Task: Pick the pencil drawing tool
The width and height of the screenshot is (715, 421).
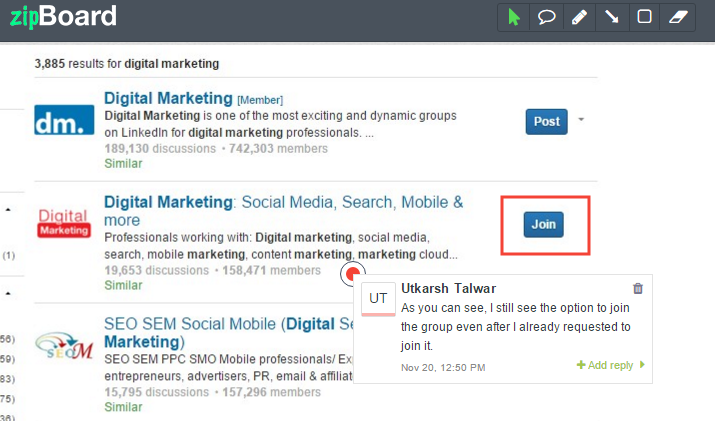Action: (x=579, y=17)
